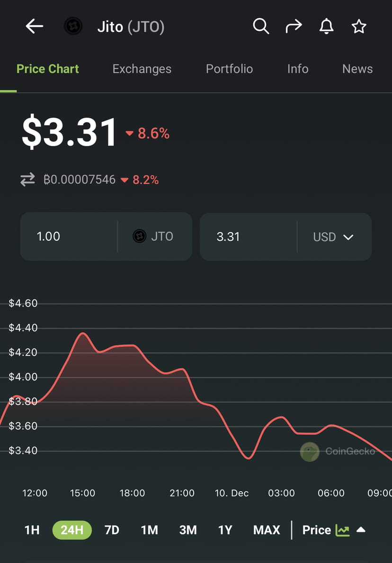This screenshot has height=563, width=392.
Task: Open the News tab
Action: point(357,69)
